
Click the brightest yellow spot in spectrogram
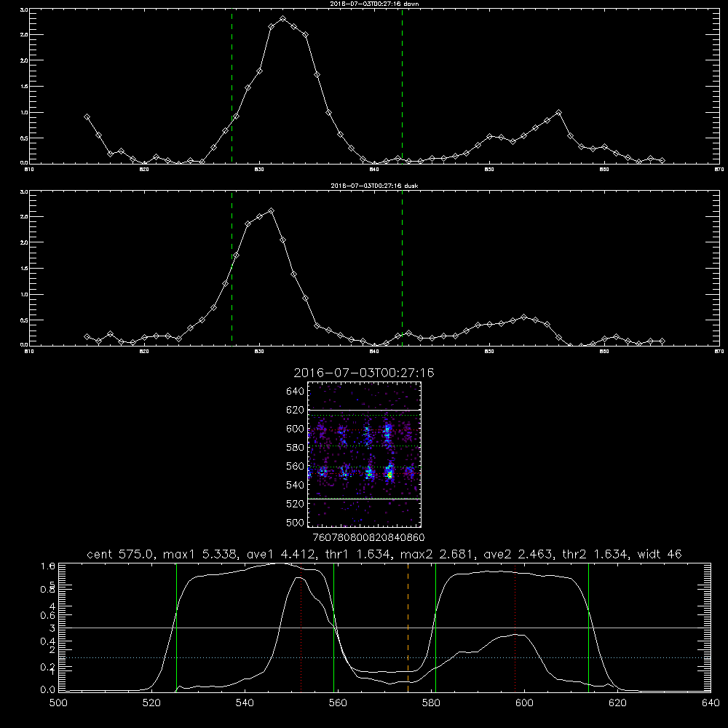point(390,475)
